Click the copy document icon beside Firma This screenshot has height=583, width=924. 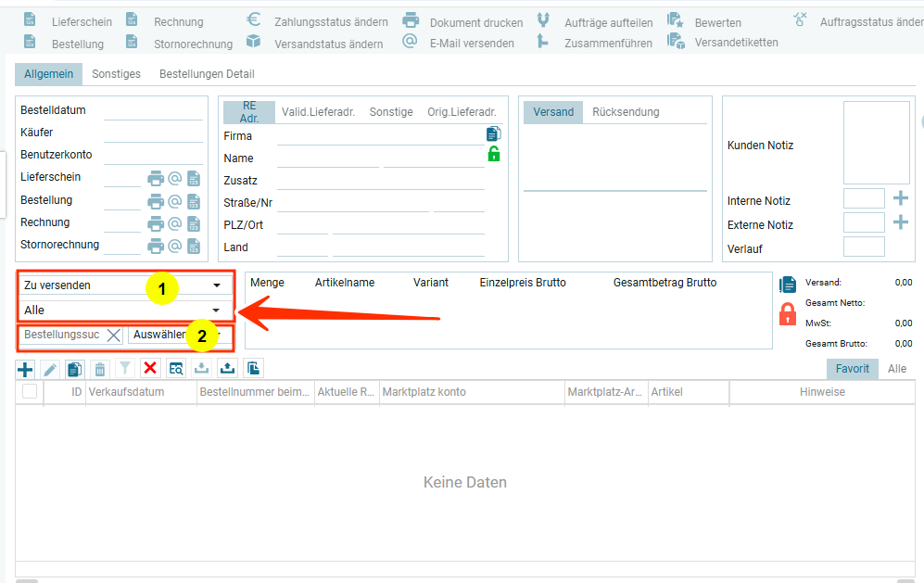tap(493, 134)
